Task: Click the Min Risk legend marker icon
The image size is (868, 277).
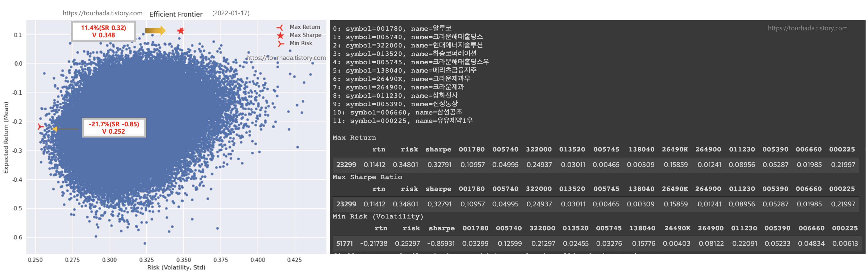Action: tap(281, 44)
